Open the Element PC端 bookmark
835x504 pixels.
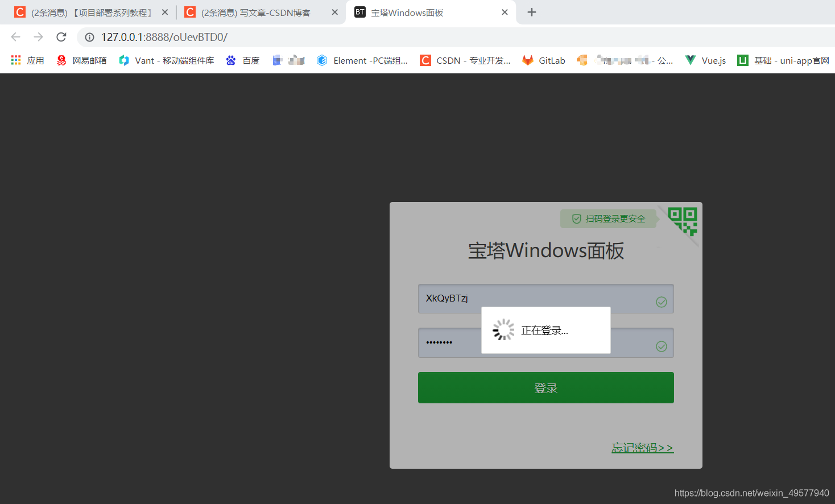click(362, 60)
